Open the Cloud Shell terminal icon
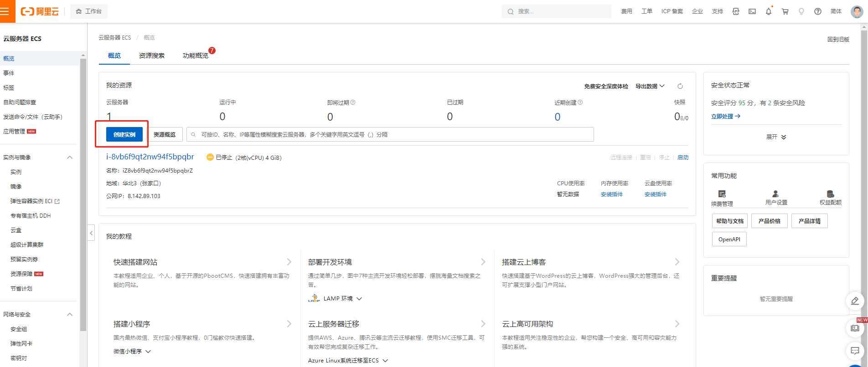The image size is (868, 367). [752, 11]
